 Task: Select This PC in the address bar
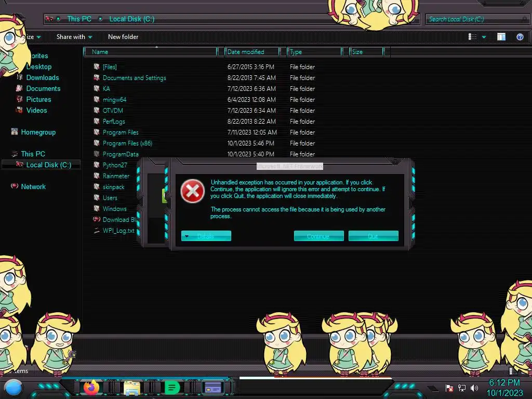79,19
